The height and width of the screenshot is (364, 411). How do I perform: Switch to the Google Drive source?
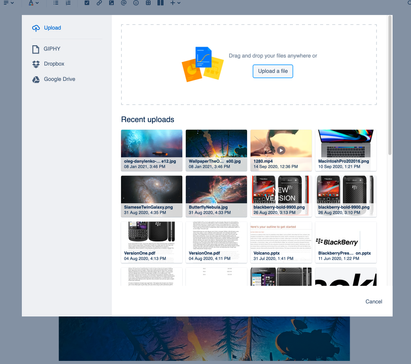point(53,79)
